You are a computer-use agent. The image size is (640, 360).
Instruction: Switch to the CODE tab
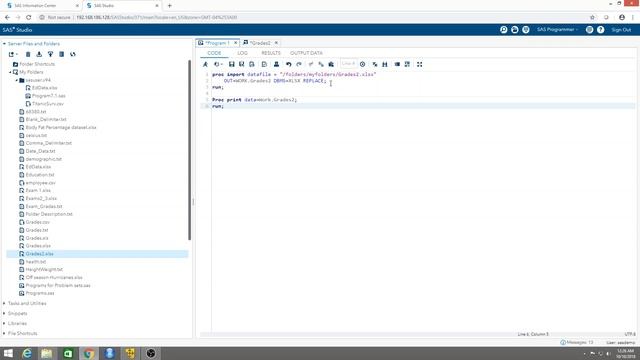coord(214,53)
